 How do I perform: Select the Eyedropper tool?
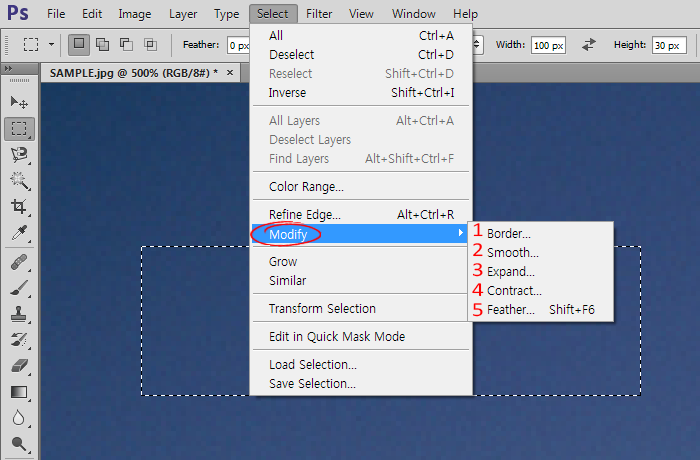(x=19, y=233)
